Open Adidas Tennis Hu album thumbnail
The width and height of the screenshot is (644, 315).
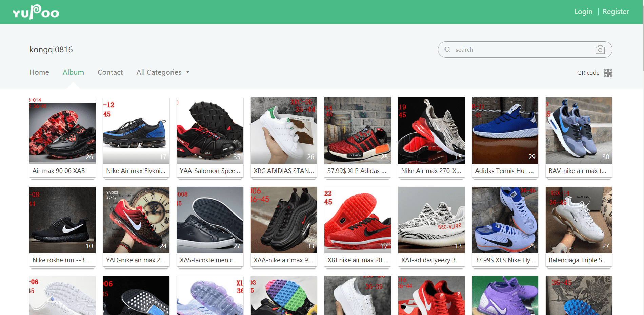tap(505, 130)
